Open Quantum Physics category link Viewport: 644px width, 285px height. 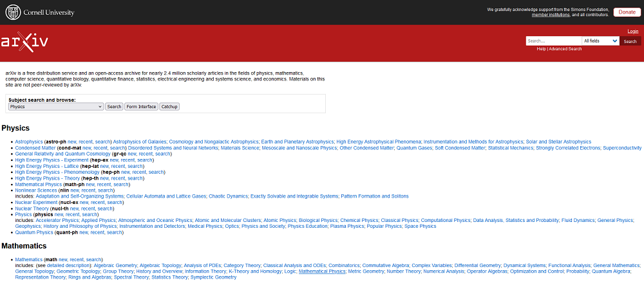click(x=34, y=232)
